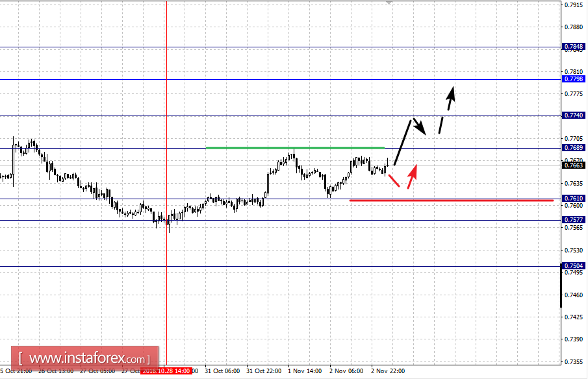Click the dashed black upward arrow

pos(447,110)
